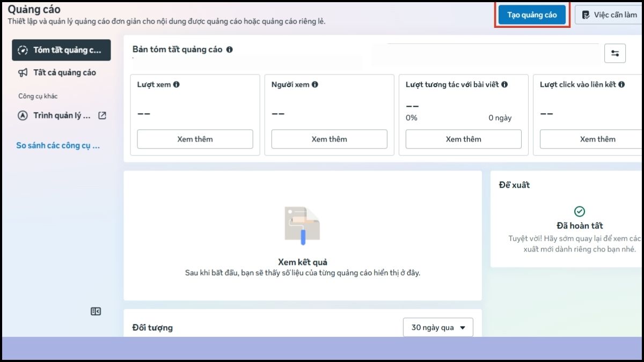This screenshot has height=362, width=644.
Task: Open the 30 ngày qua dropdown
Action: (x=438, y=328)
